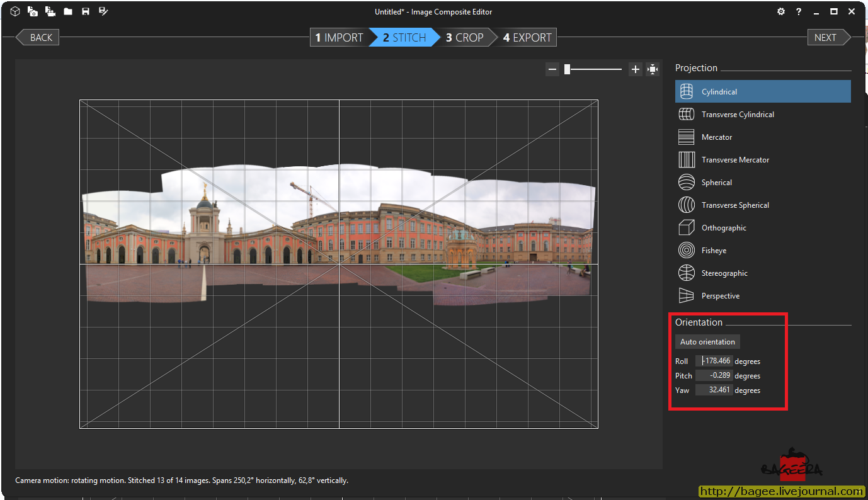This screenshot has width=868, height=500.
Task: Click zoom out minus button
Action: click(552, 69)
